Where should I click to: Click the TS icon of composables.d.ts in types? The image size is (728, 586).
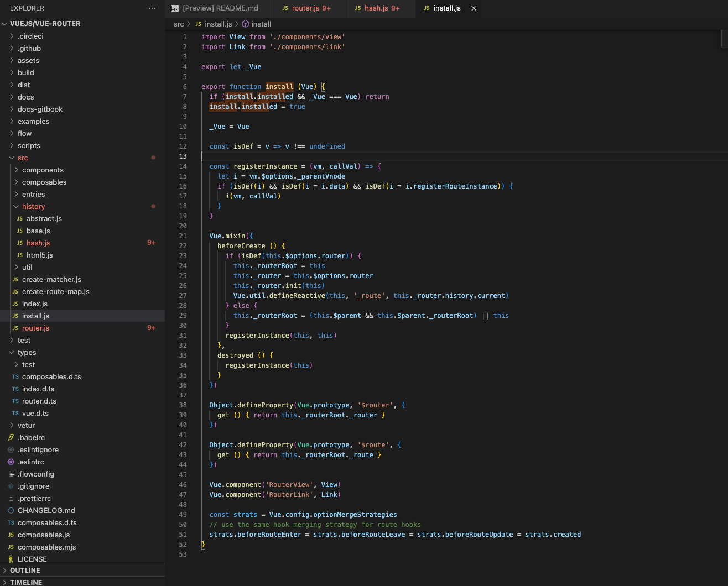click(x=15, y=377)
